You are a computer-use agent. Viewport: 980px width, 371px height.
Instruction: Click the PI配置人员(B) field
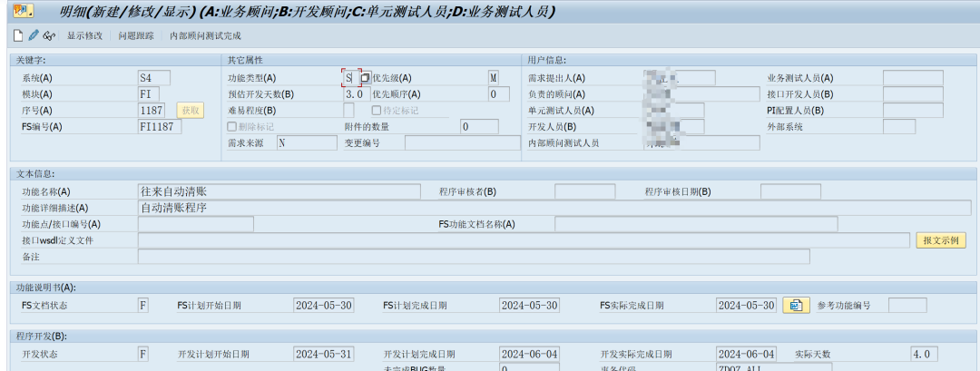point(913,111)
